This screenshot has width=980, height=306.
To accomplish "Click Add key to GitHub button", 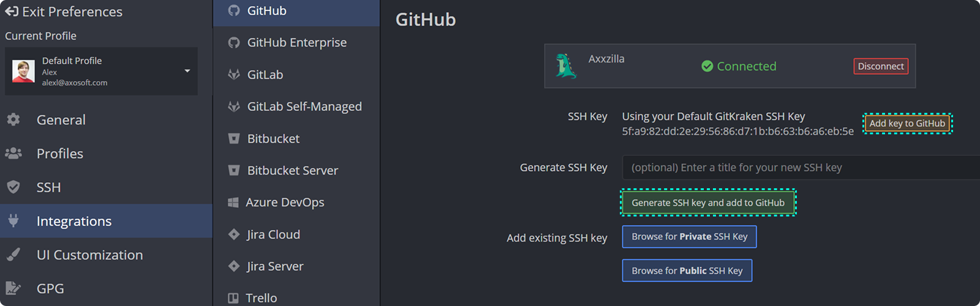I will click(x=907, y=123).
